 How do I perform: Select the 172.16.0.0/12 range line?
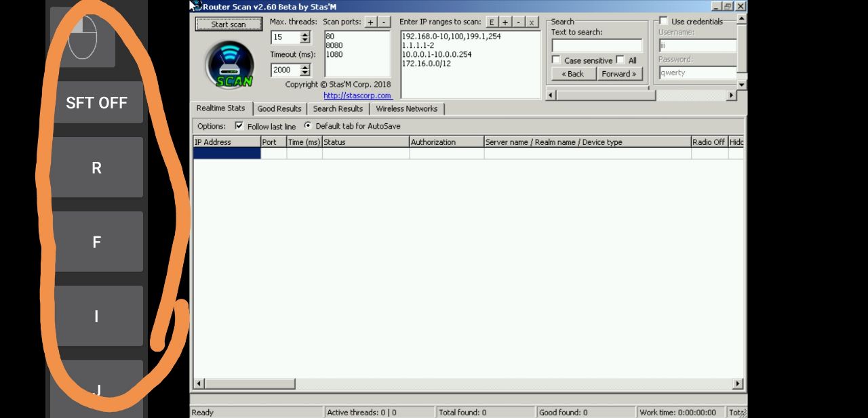click(426, 64)
